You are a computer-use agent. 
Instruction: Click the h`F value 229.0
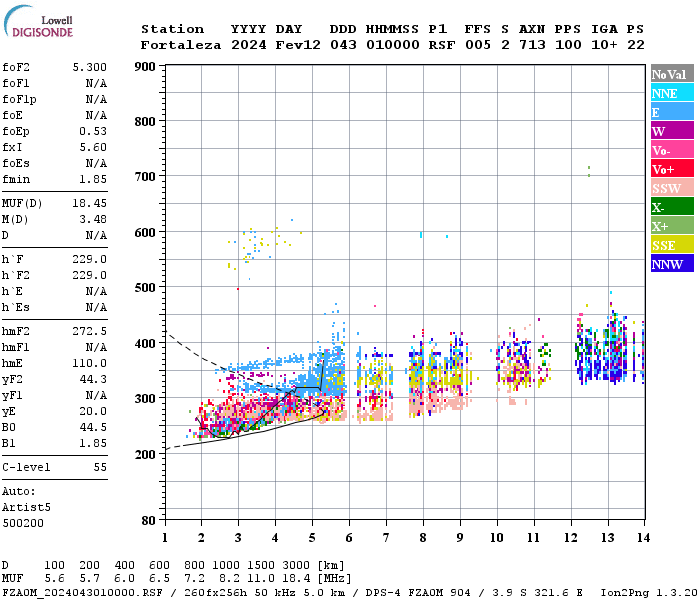(x=90, y=259)
